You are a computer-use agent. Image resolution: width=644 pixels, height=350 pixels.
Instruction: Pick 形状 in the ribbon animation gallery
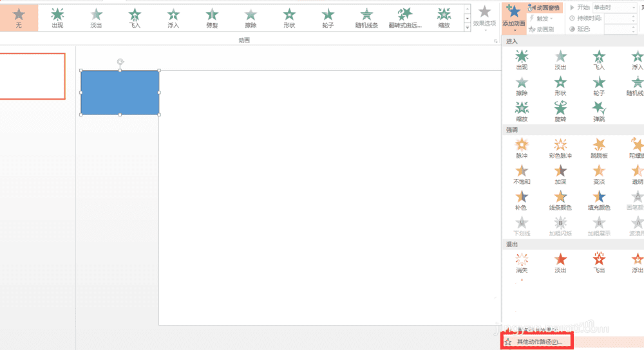[289, 17]
